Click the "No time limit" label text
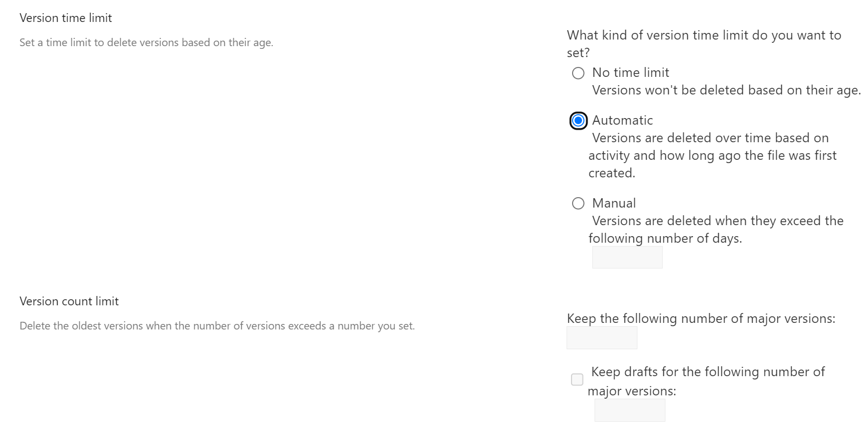 [630, 72]
